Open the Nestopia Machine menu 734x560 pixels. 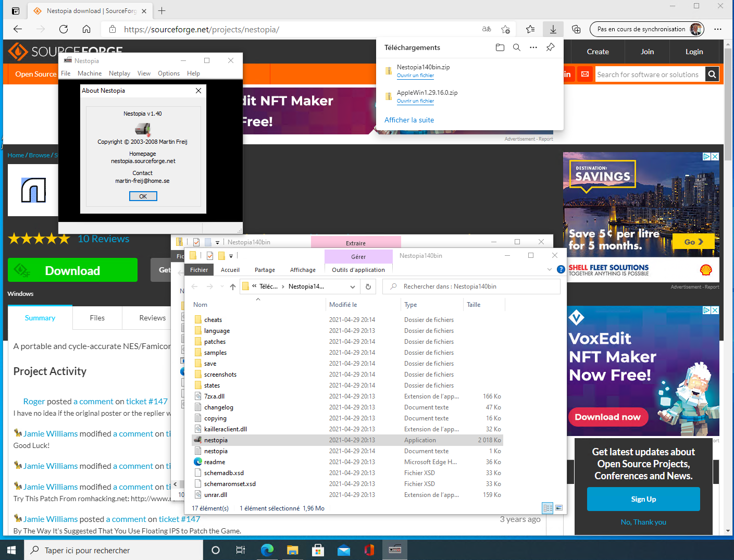90,73
